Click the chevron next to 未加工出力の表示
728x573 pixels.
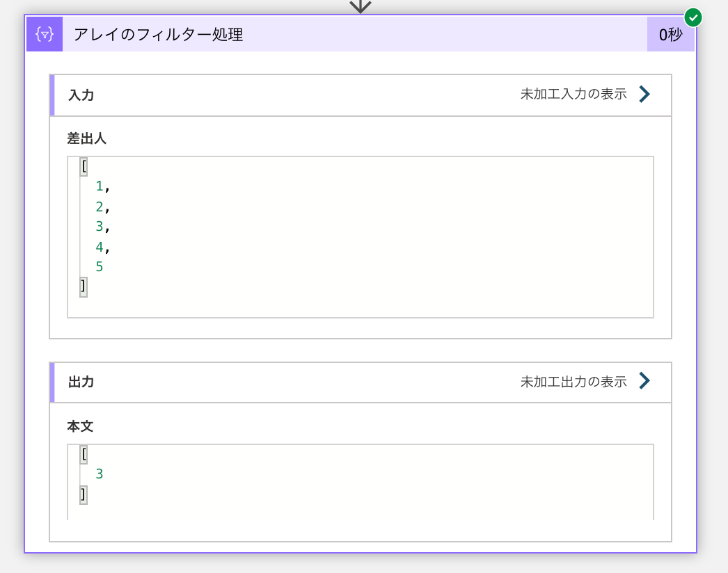click(644, 381)
